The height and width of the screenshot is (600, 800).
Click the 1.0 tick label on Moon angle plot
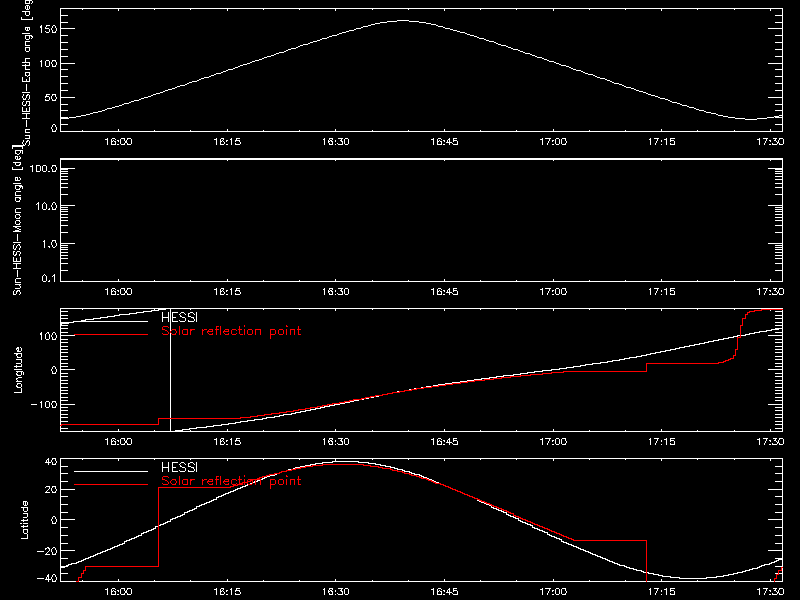coord(49,244)
